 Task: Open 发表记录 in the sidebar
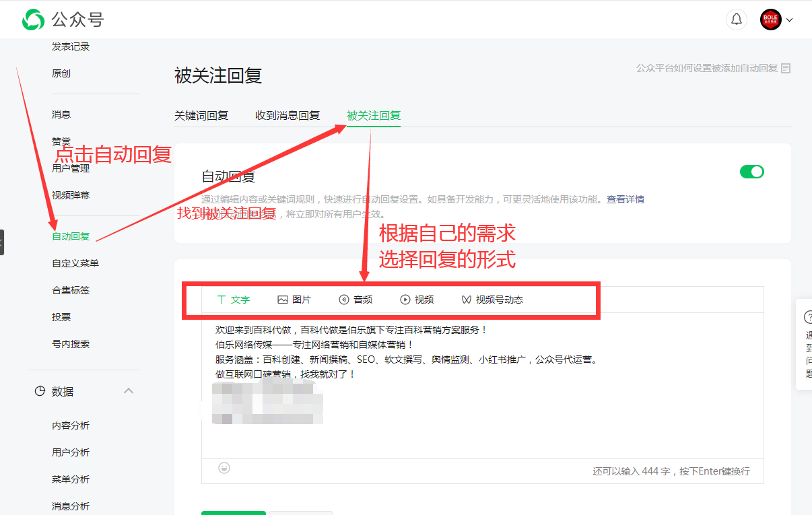coord(71,46)
